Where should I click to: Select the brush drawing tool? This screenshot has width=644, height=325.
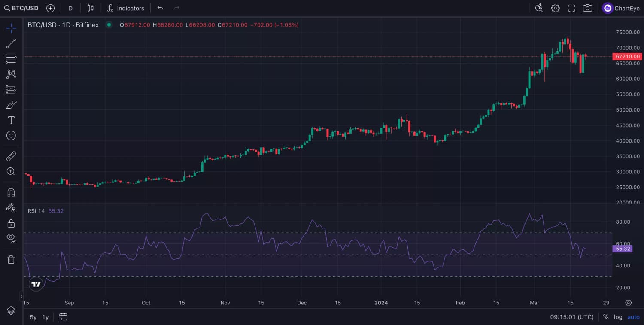(11, 105)
